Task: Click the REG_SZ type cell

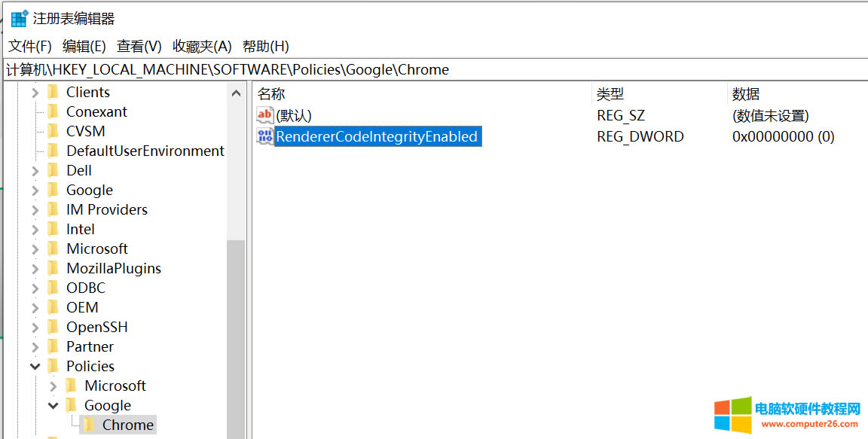Action: pos(621,115)
